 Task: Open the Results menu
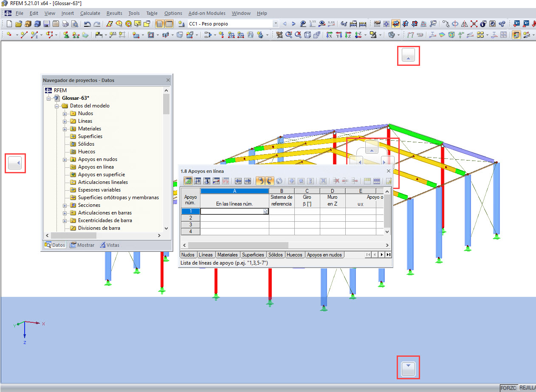click(x=114, y=13)
